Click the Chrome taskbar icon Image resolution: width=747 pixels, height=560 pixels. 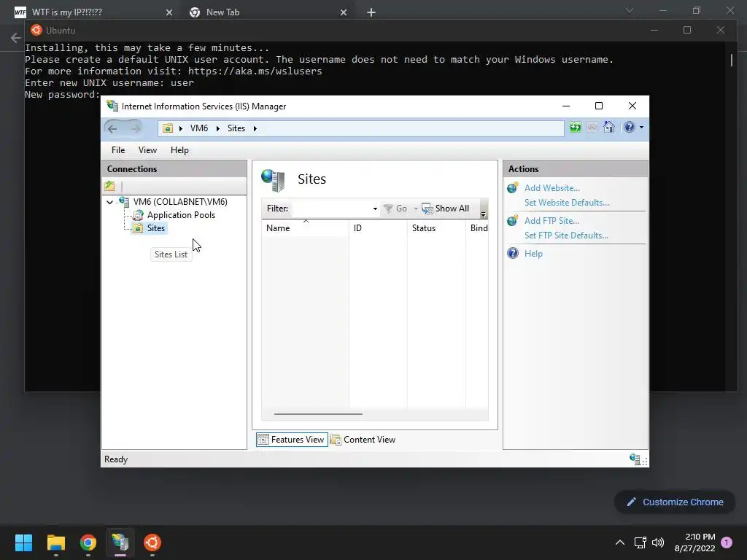[x=88, y=542]
